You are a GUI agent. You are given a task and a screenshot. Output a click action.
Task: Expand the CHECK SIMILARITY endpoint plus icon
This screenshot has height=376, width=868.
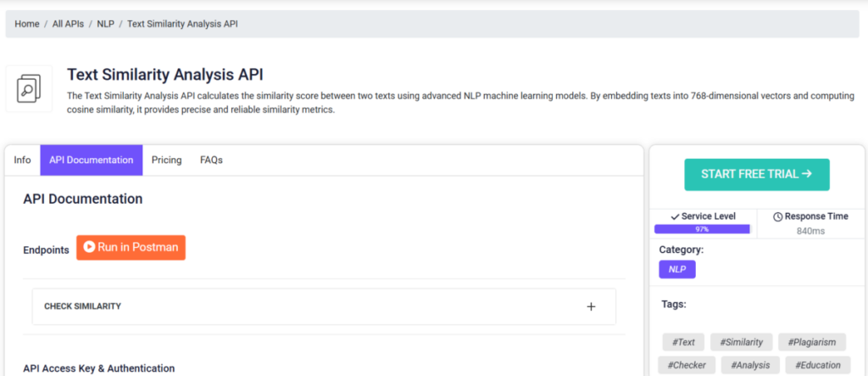(x=591, y=306)
